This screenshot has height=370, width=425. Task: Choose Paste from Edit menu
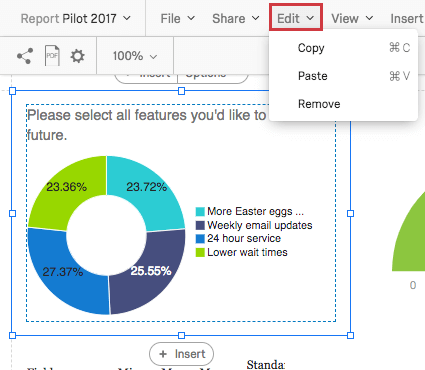343,76
